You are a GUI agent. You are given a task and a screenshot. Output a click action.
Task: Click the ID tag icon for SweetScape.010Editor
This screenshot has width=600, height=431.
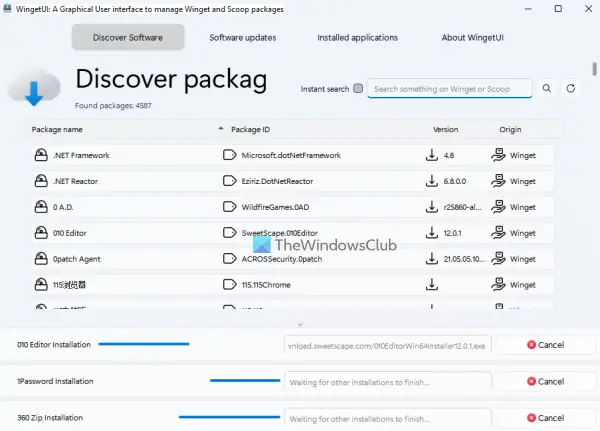tap(229, 233)
